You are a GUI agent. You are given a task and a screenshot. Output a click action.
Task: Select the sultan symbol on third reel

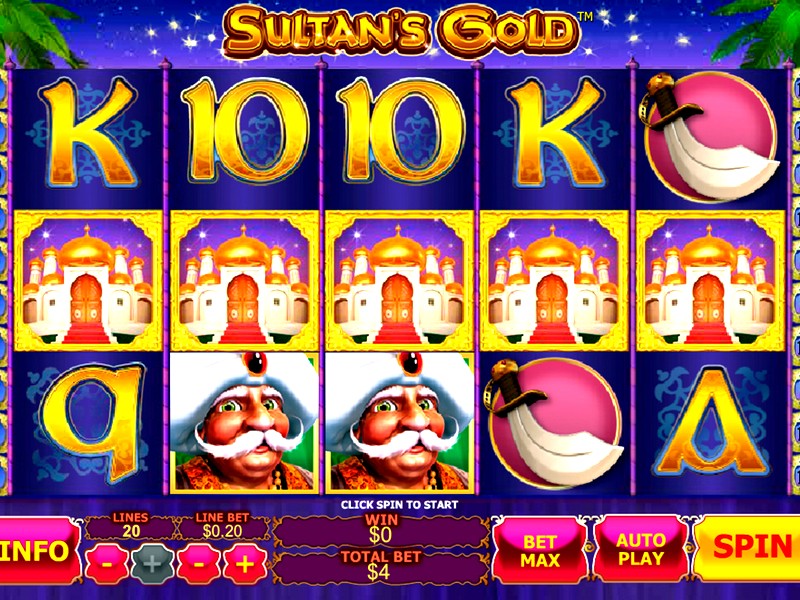399,421
